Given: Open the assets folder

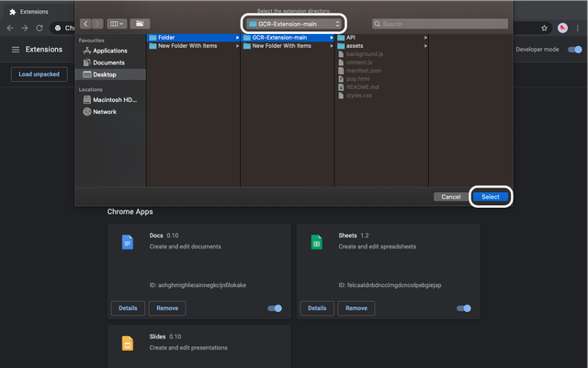Looking at the screenshot, I should pos(382,46).
